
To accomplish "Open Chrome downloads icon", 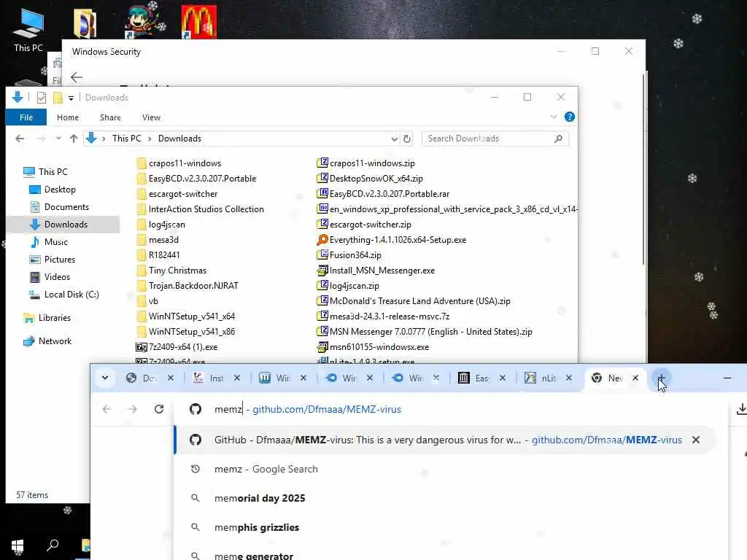I will point(741,409).
